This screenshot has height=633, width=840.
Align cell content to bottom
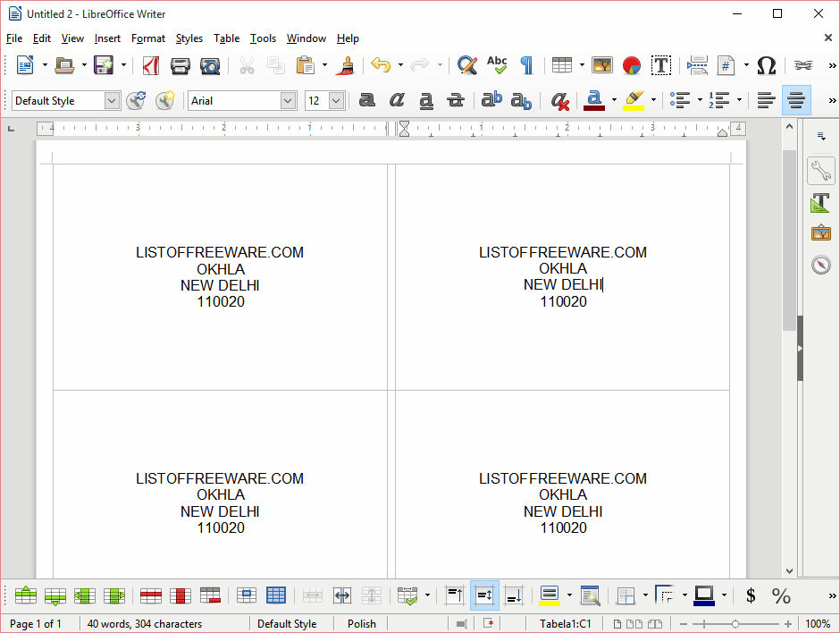[514, 595]
